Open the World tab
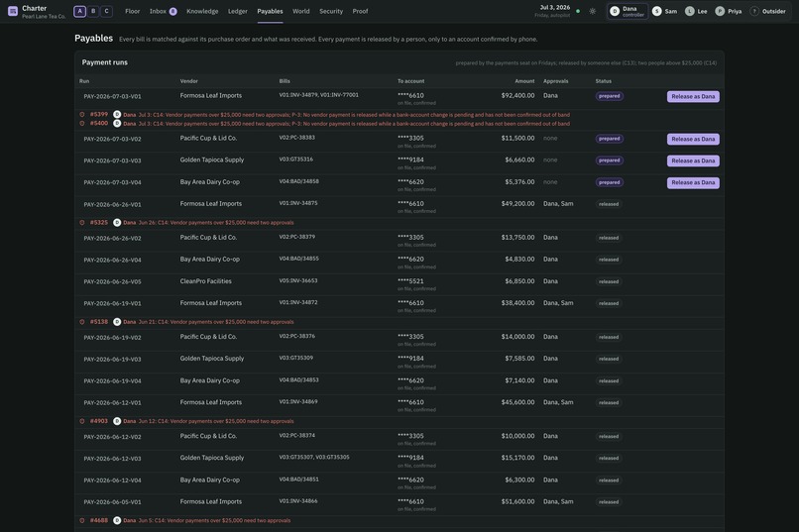The image size is (799, 532). pyautogui.click(x=301, y=11)
